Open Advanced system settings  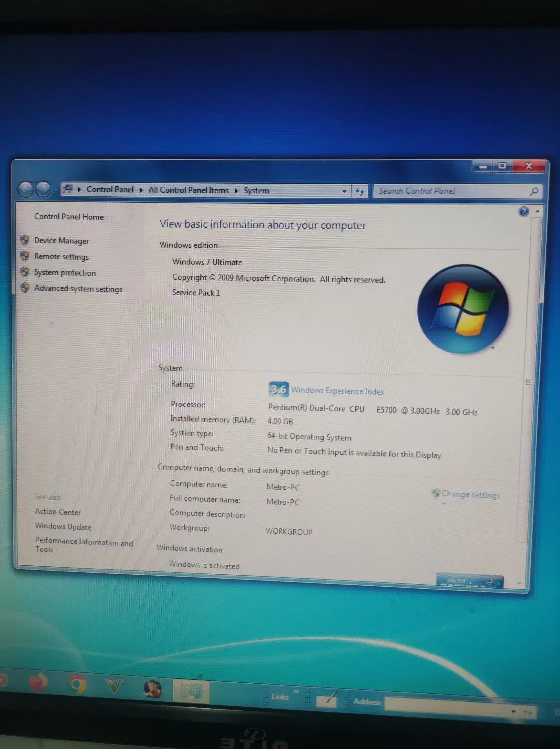(x=78, y=289)
